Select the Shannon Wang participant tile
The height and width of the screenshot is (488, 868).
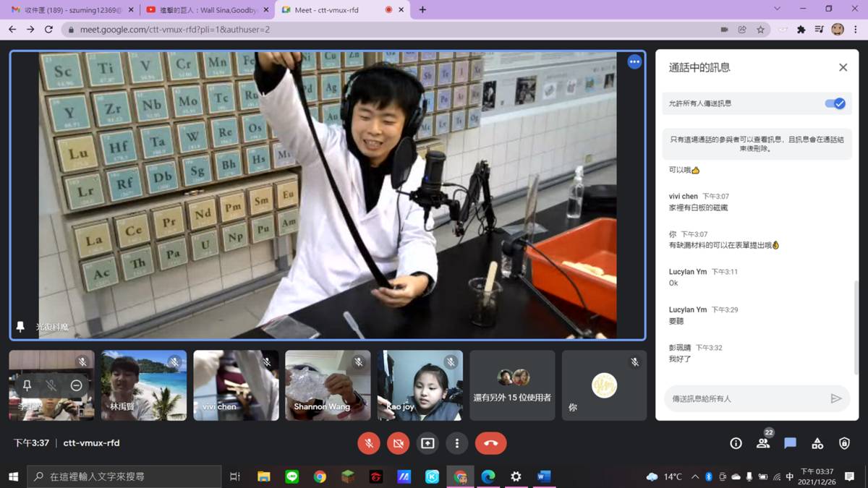[x=328, y=385]
